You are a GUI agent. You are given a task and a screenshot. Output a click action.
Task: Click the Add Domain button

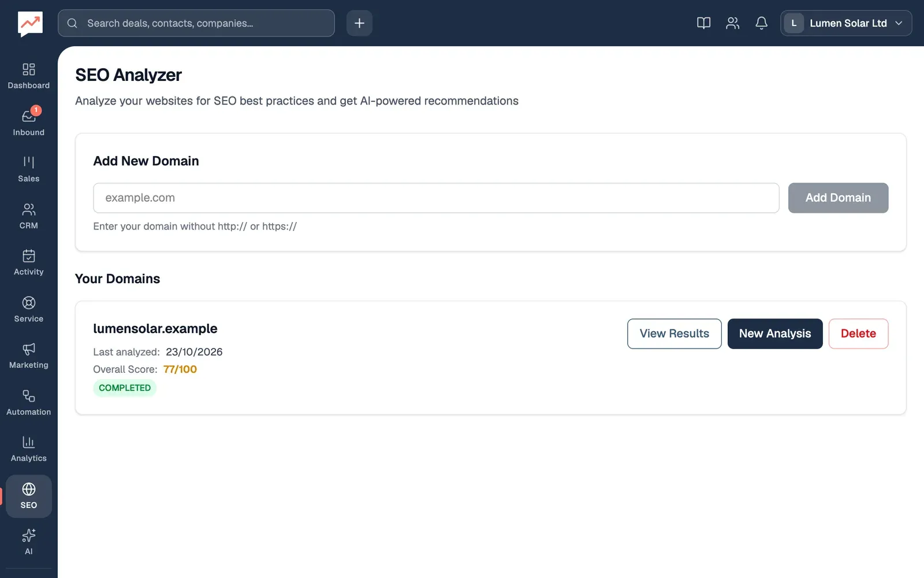pos(838,198)
